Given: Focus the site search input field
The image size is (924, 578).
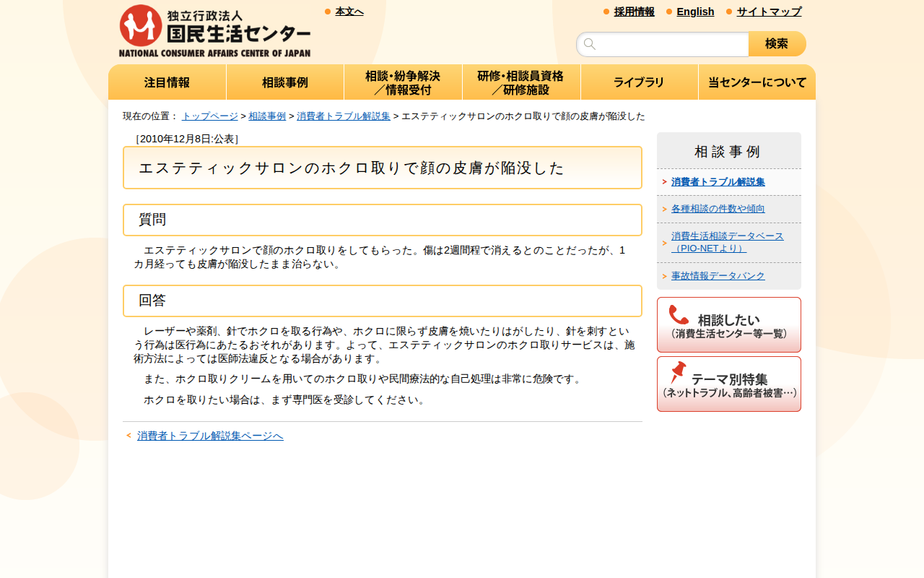Looking at the screenshot, I should [663, 44].
